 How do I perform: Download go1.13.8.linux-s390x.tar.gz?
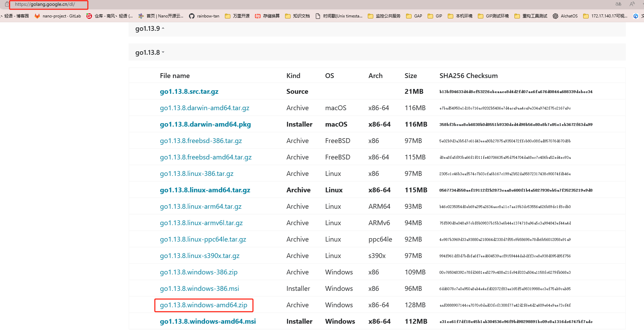pyautogui.click(x=200, y=256)
